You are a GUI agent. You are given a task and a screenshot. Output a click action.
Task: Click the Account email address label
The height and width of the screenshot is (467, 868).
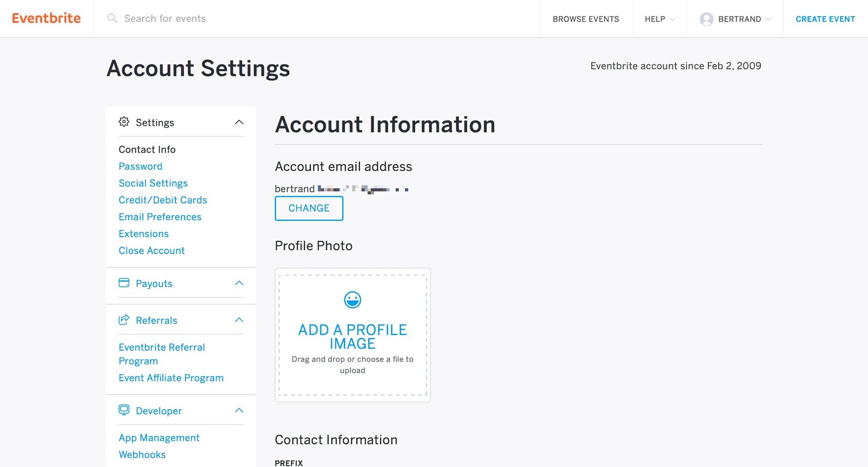[x=343, y=166]
